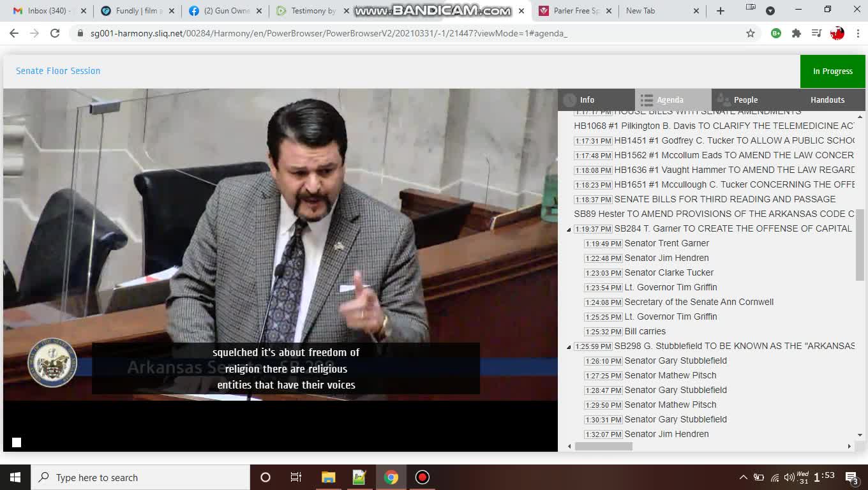This screenshot has width=868, height=490.
Task: Open the People panel tab
Action: 749,100
